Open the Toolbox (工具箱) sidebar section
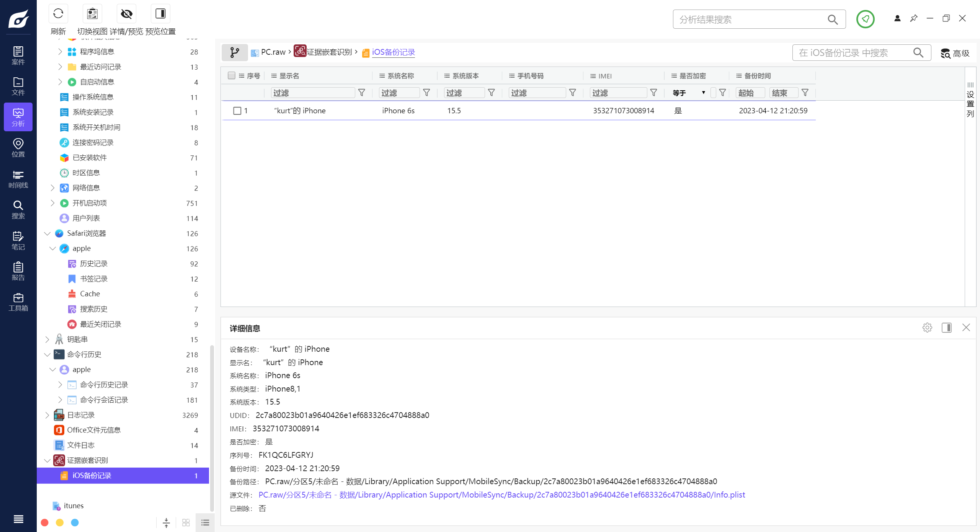The height and width of the screenshot is (532, 980). [x=18, y=302]
